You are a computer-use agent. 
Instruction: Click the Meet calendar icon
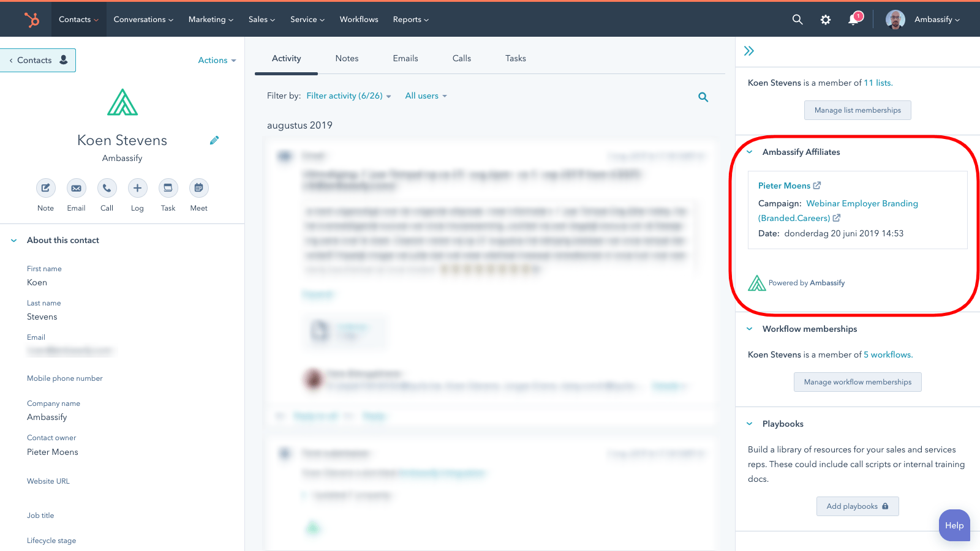pyautogui.click(x=198, y=188)
